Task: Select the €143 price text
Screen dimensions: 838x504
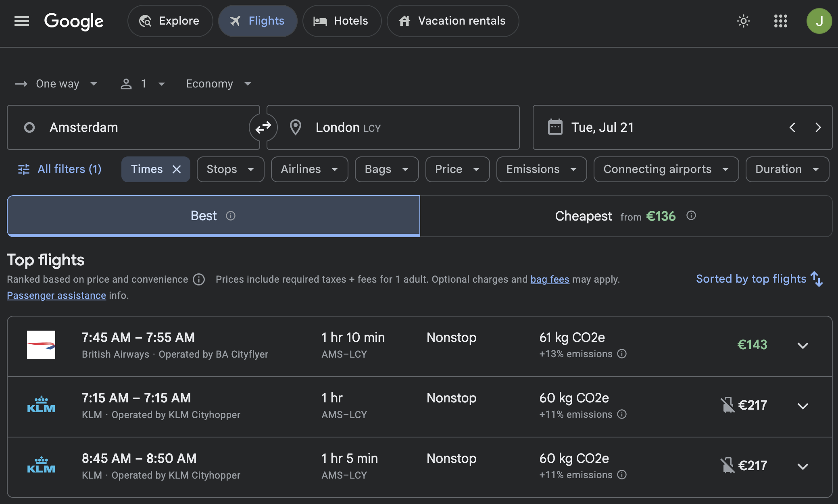Action: tap(752, 345)
